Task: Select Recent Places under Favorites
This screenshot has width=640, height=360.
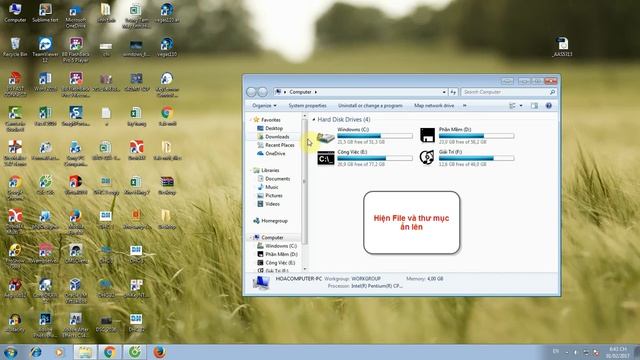Action: [276, 145]
